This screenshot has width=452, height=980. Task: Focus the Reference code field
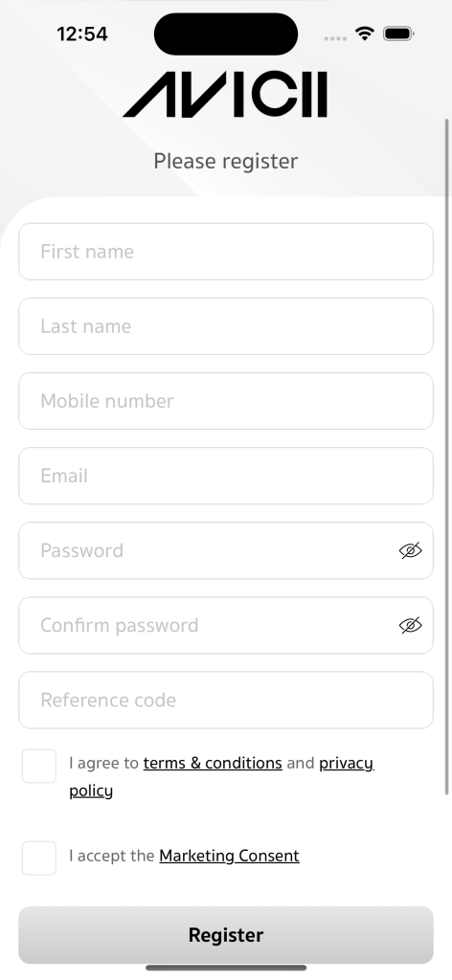pyautogui.click(x=226, y=700)
